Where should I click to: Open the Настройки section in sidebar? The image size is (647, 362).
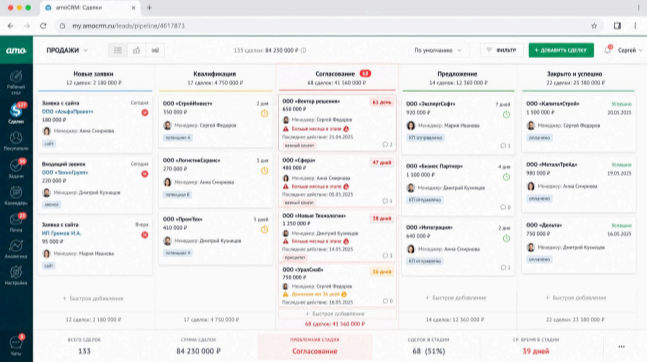[16, 276]
